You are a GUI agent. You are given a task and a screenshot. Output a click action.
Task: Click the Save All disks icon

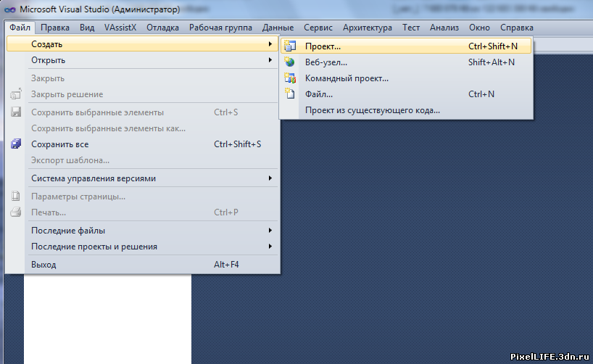16,144
